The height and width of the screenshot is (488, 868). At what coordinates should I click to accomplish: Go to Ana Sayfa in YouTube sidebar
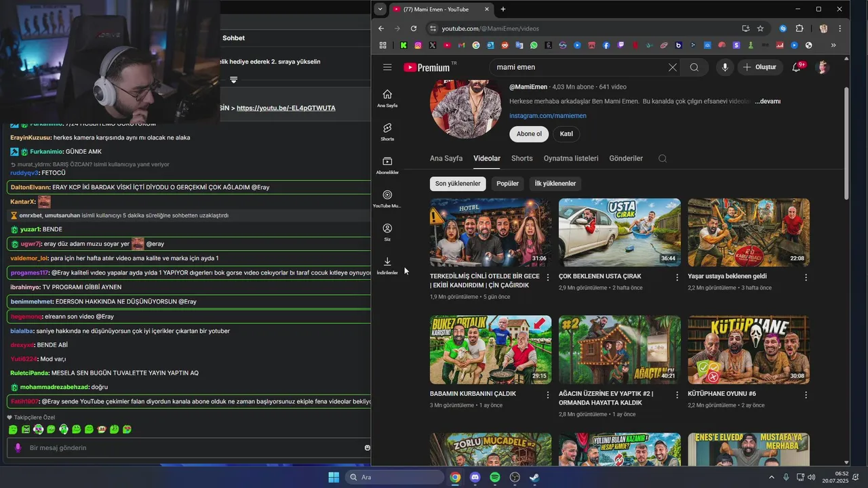pos(387,98)
